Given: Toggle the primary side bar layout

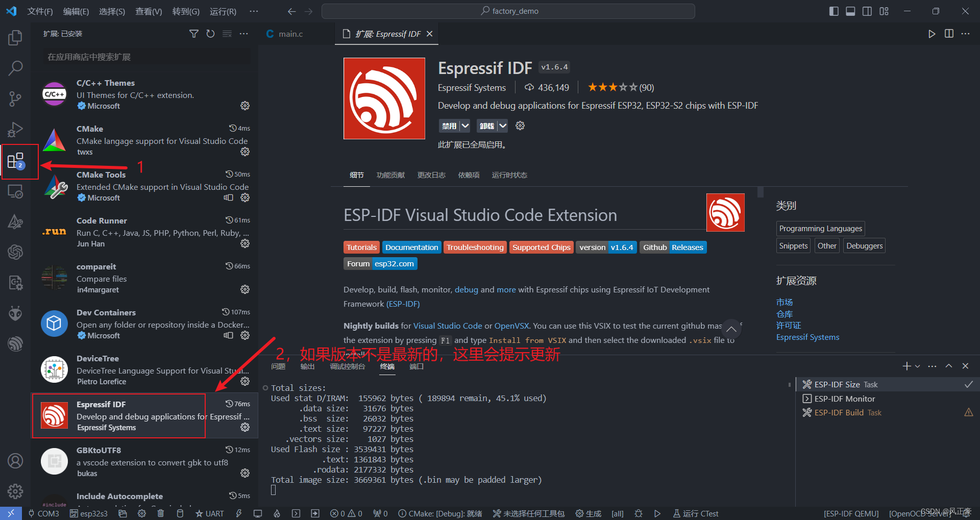Looking at the screenshot, I should pos(834,11).
